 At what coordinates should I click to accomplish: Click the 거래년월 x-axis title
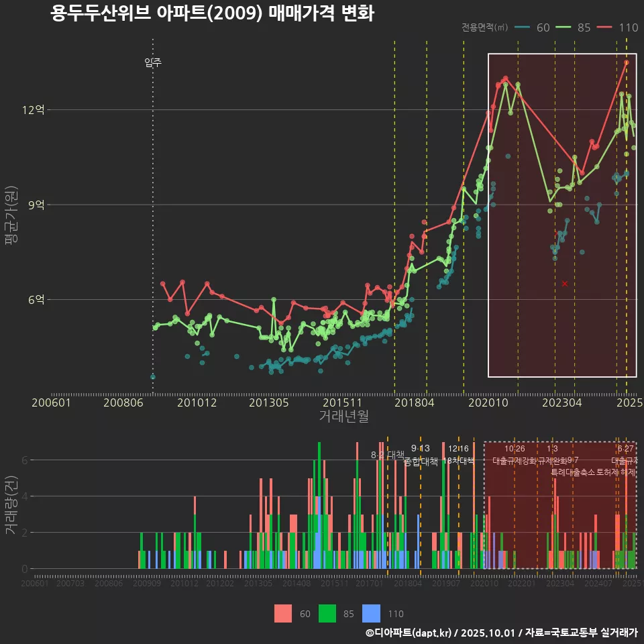click(343, 417)
